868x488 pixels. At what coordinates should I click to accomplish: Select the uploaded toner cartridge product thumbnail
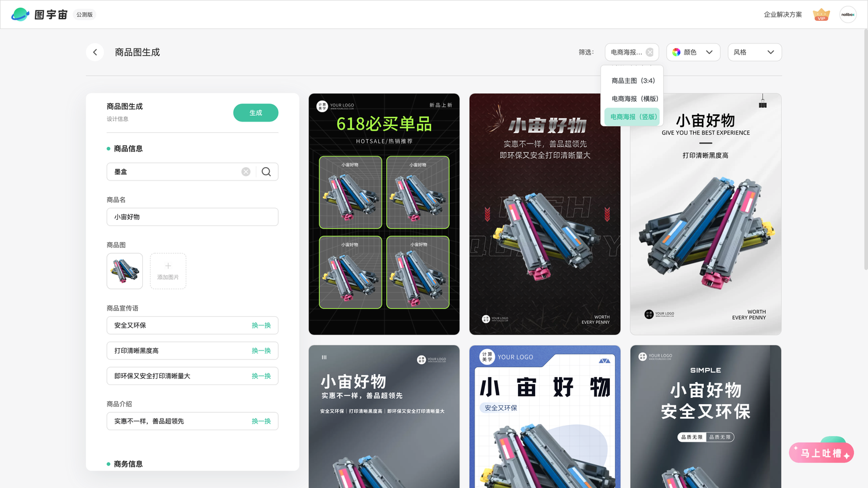pos(124,271)
